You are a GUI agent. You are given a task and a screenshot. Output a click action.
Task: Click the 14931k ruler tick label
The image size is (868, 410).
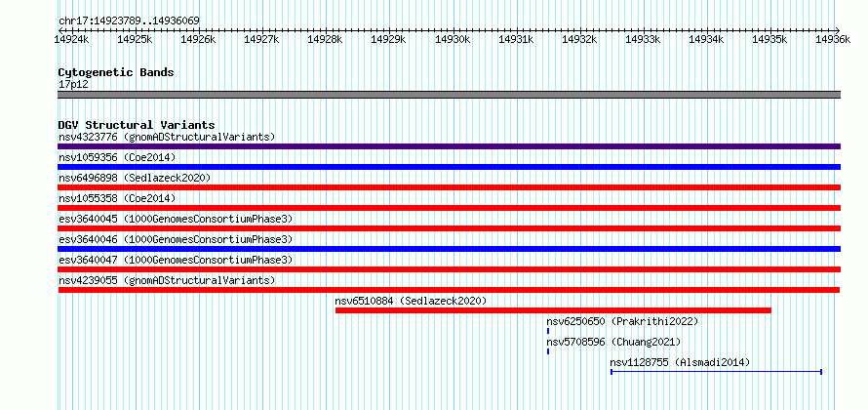point(515,39)
